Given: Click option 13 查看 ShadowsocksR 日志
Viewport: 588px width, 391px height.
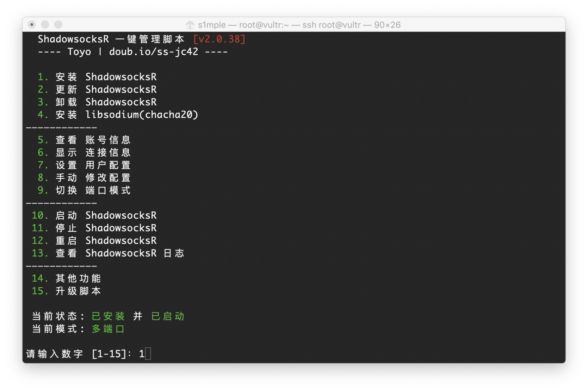Looking at the screenshot, I should pyautogui.click(x=108, y=253).
